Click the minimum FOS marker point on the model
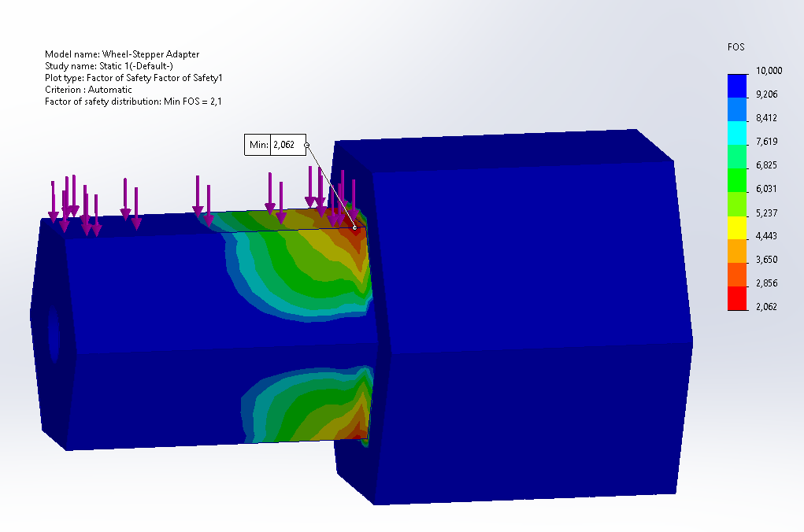The height and width of the screenshot is (532, 804). 355,227
